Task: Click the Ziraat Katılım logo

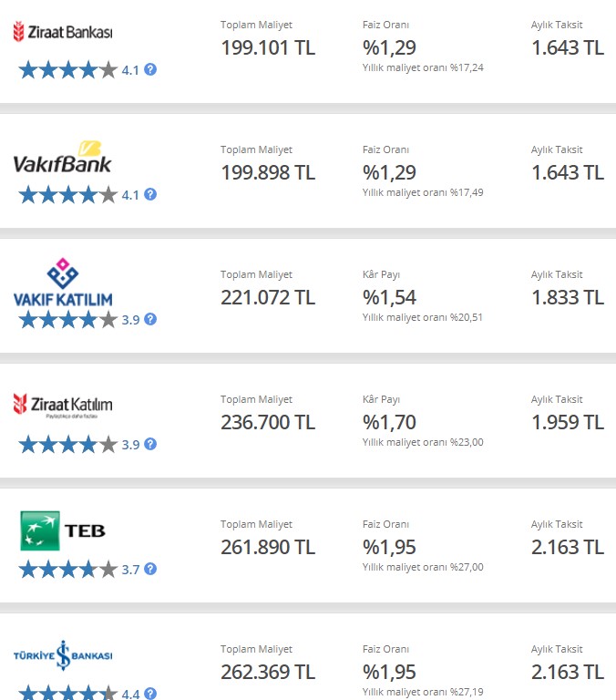Action: coord(63,406)
